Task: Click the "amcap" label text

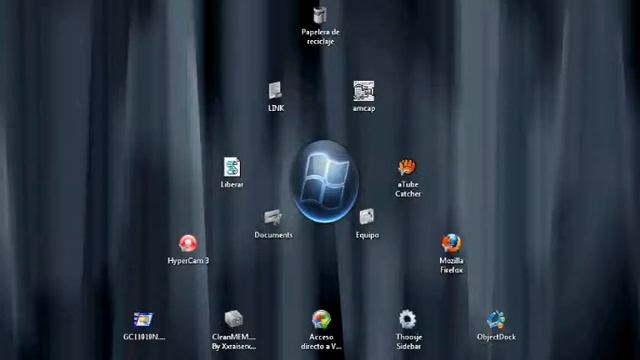Action: click(364, 109)
